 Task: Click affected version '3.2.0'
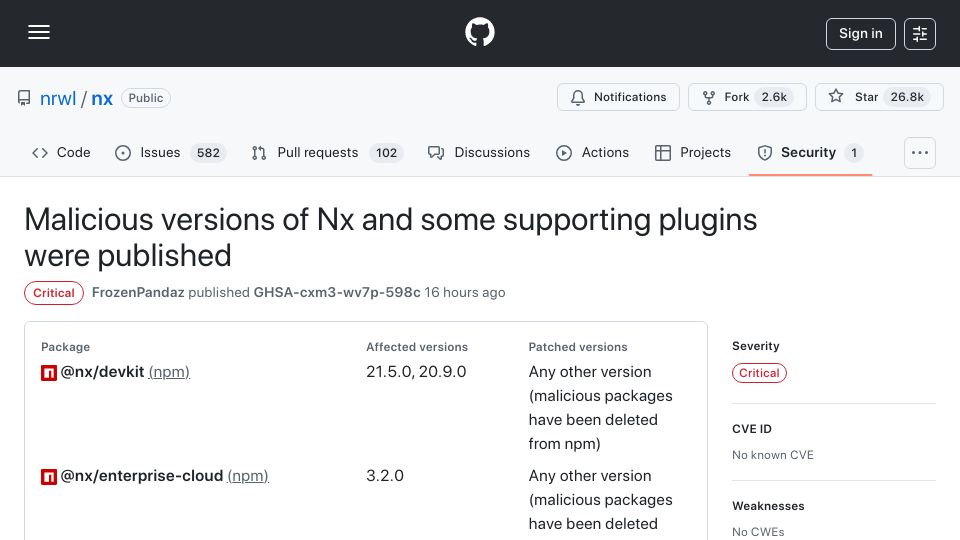(x=384, y=476)
